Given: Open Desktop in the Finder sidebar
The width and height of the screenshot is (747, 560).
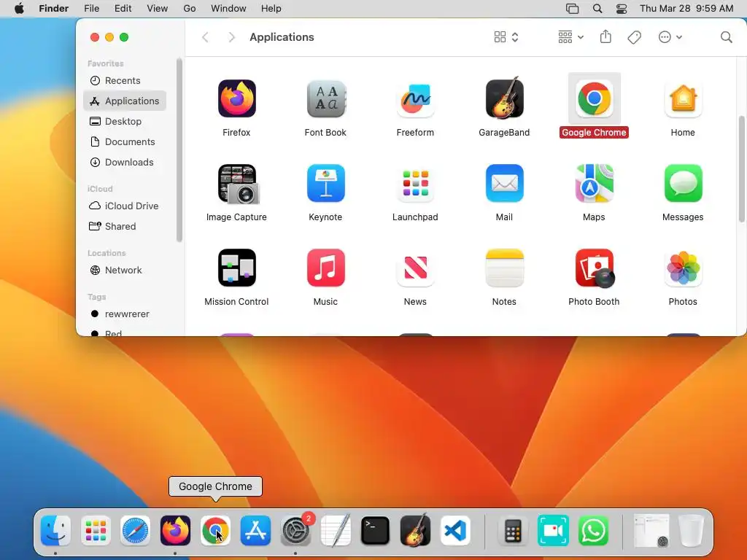Looking at the screenshot, I should (x=124, y=122).
